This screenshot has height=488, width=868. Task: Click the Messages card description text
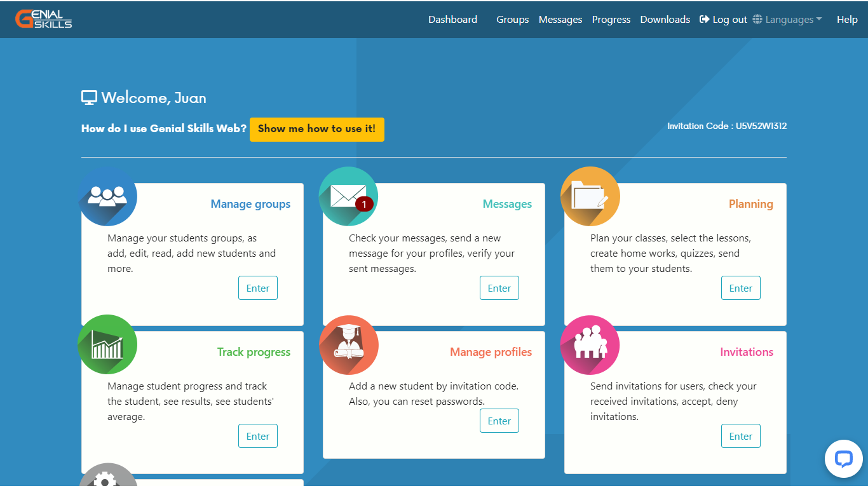tap(432, 254)
